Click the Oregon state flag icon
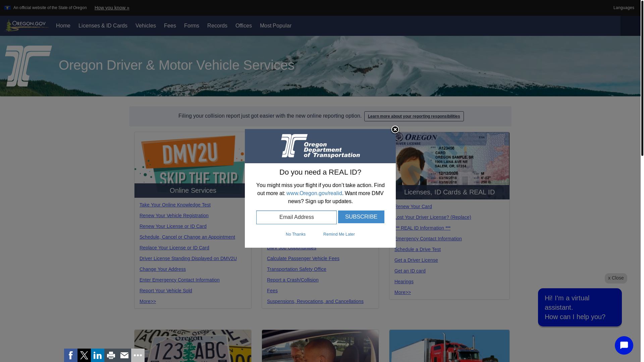The height and width of the screenshot is (362, 644). [x=7, y=8]
